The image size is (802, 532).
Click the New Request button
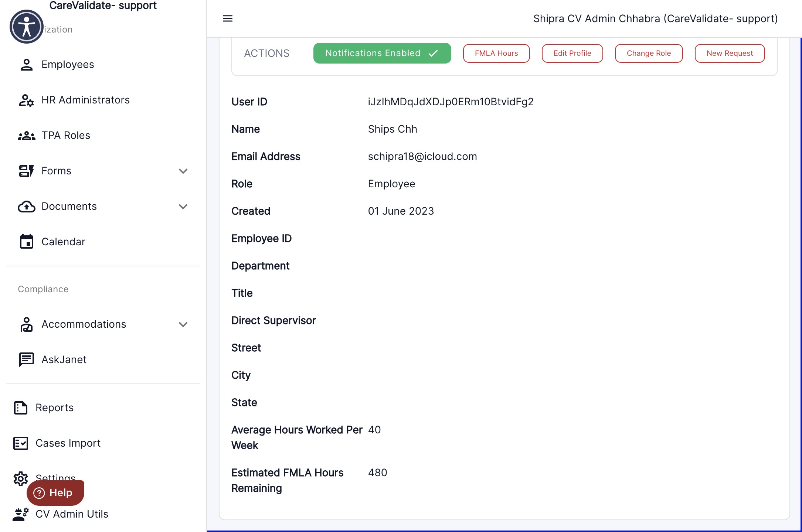pyautogui.click(x=730, y=53)
